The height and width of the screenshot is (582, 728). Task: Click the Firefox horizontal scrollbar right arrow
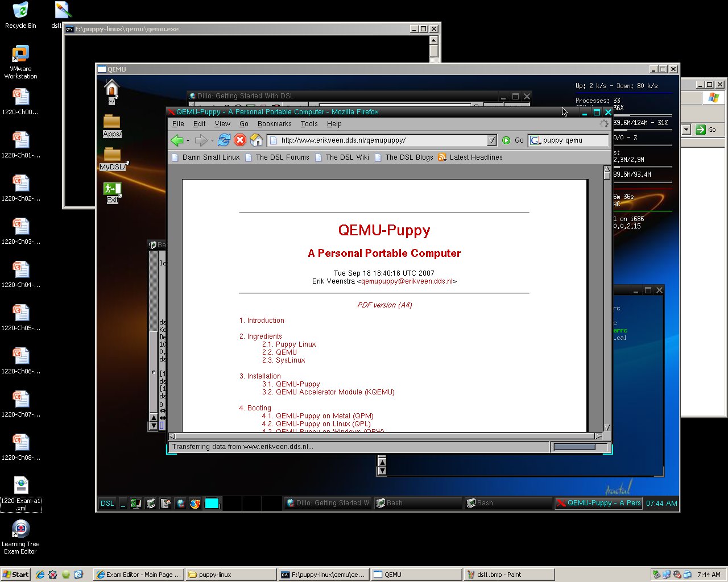tap(598, 436)
